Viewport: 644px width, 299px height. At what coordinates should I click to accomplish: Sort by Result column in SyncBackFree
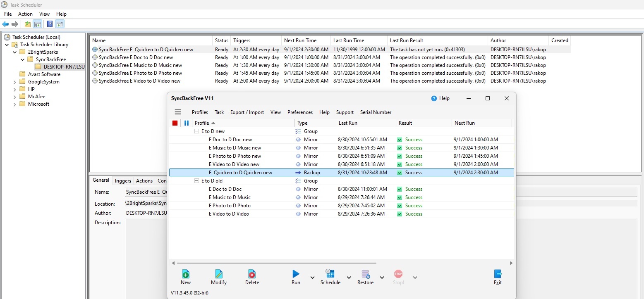pyautogui.click(x=424, y=123)
